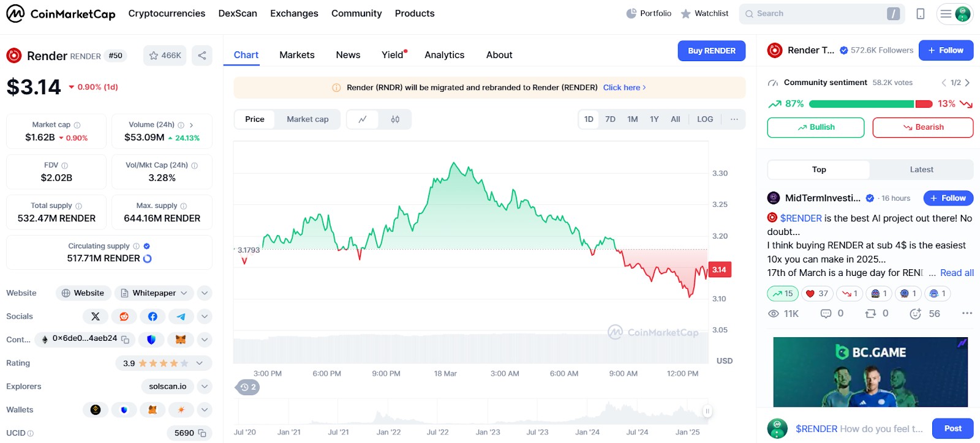Vote Bullish on community sentiment
Viewport: 980px width, 443px height.
click(x=816, y=127)
